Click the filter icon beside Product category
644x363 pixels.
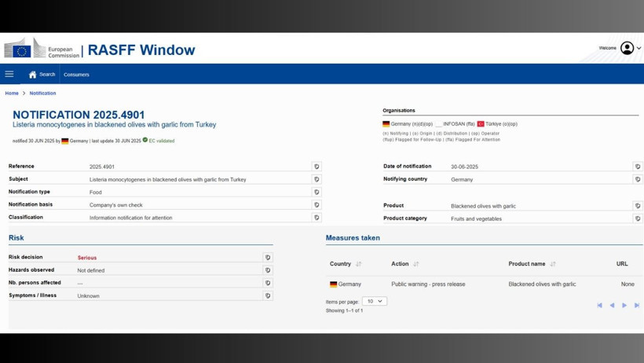click(638, 218)
